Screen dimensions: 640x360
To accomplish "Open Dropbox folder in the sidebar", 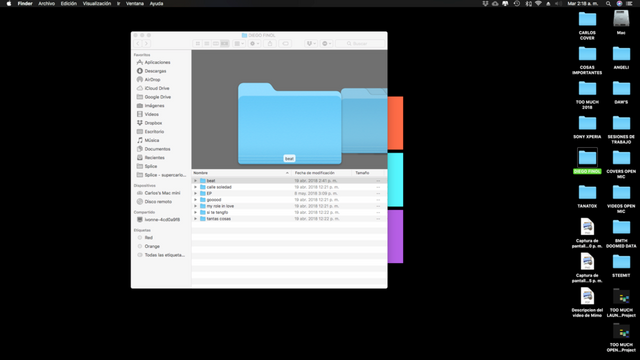I will [x=153, y=123].
